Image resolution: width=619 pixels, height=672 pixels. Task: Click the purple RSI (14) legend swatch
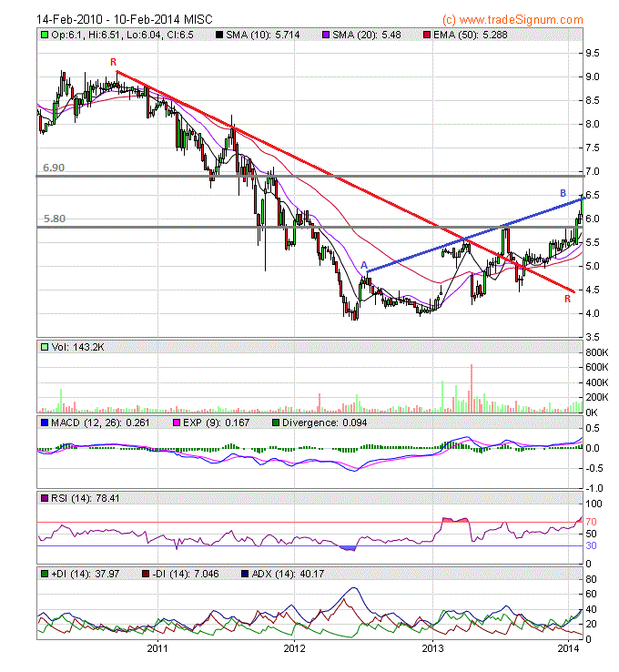[x=44, y=498]
